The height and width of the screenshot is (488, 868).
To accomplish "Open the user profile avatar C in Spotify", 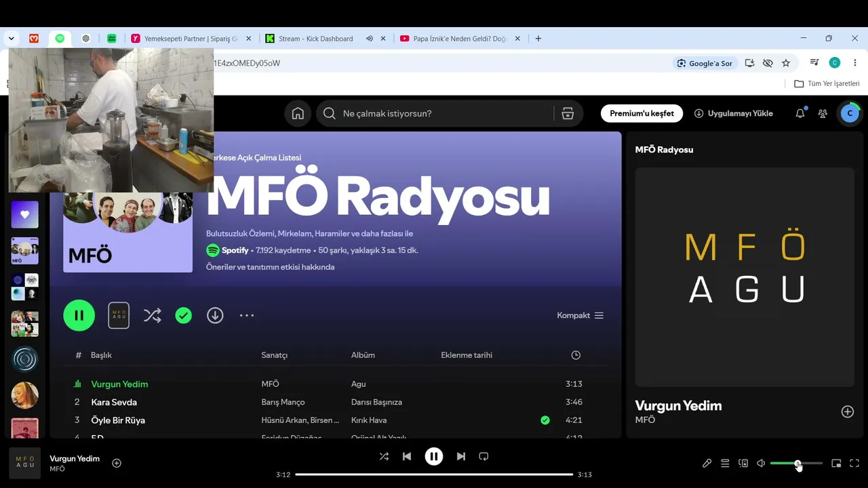I will 850,113.
